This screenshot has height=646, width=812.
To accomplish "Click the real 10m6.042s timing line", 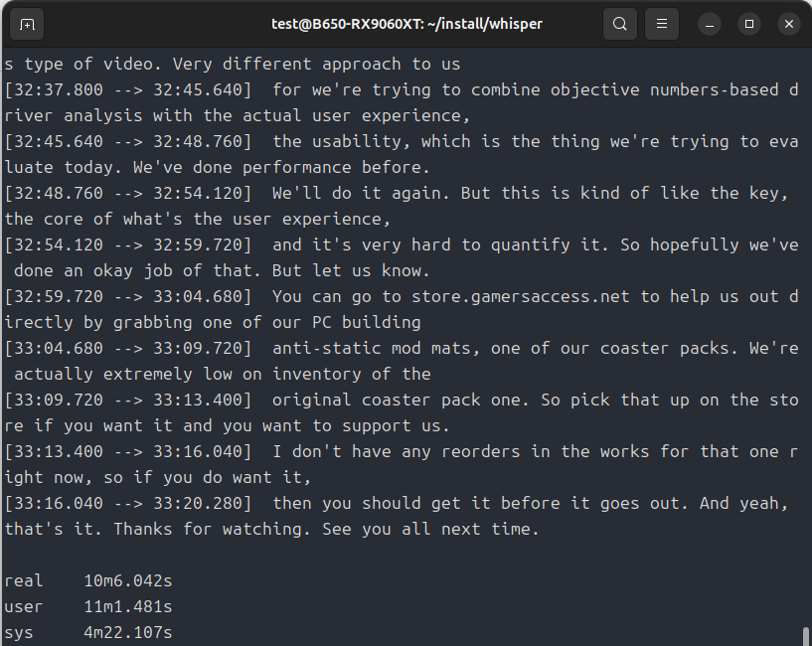I will click(x=87, y=580).
